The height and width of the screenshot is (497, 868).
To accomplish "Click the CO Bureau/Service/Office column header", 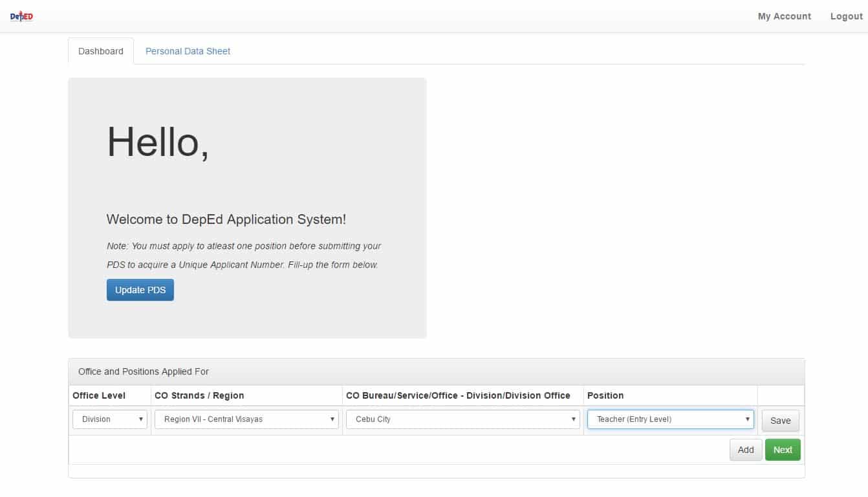I will [458, 395].
